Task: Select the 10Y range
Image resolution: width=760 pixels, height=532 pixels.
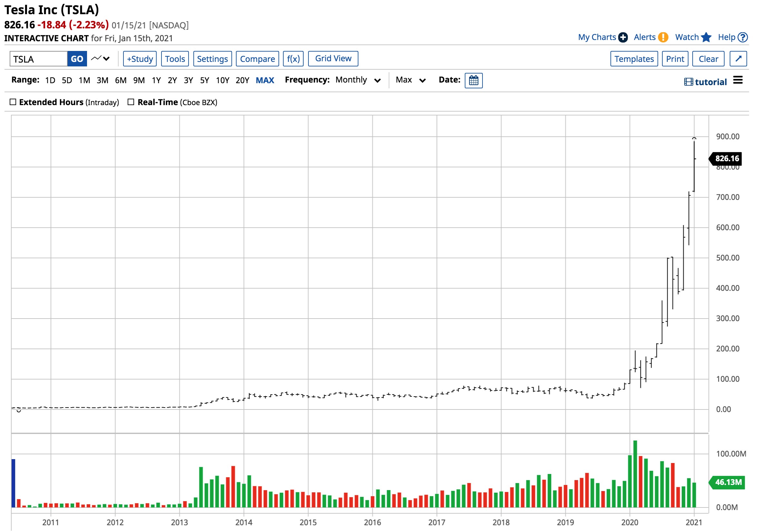Action: click(222, 81)
